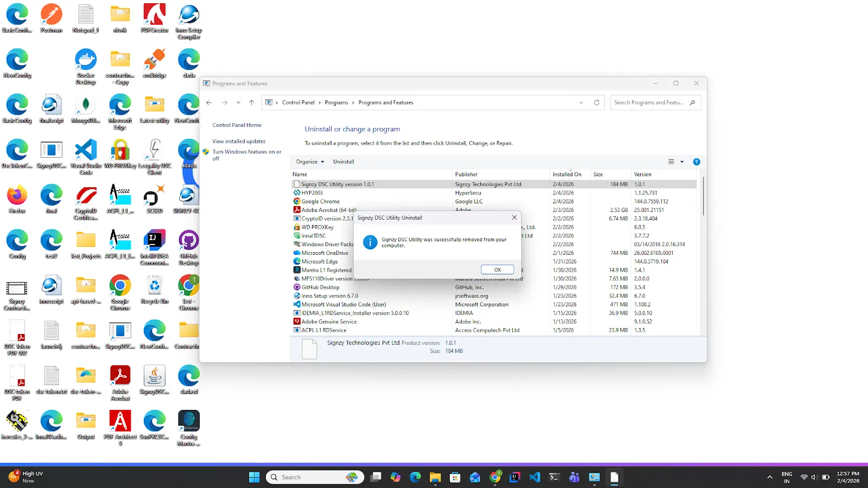
Task: Open File Explorer from the taskbar
Action: 435,477
